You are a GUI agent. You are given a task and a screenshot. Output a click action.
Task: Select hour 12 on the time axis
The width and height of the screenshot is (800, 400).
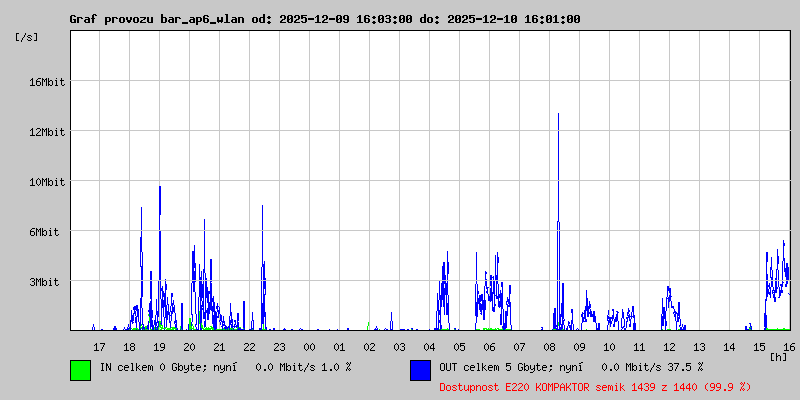click(669, 346)
